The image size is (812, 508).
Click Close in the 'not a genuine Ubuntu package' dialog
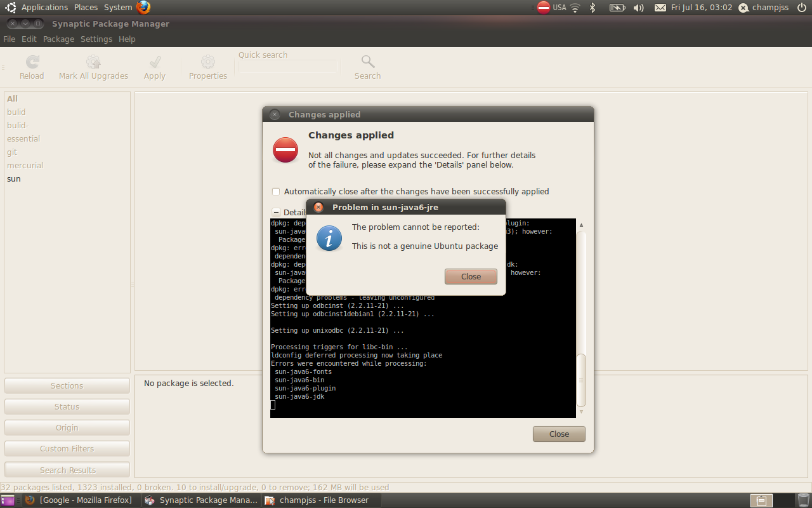(471, 277)
